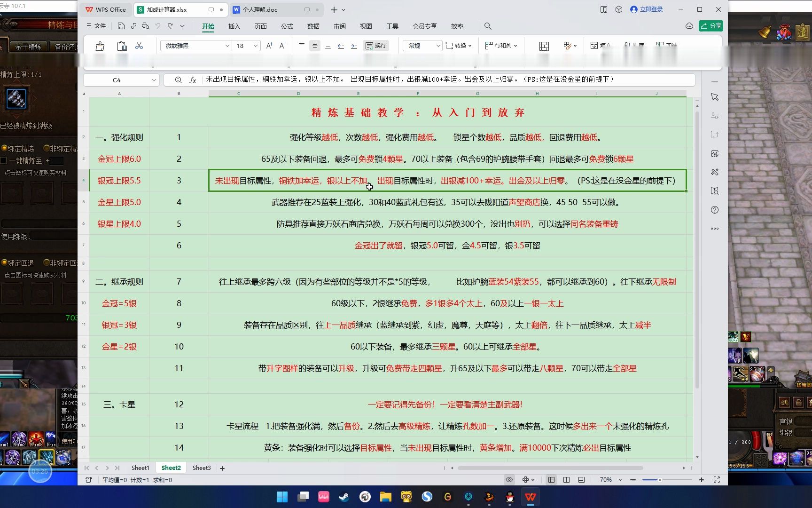
Task: Switch to Sheet3 tab
Action: coord(202,468)
